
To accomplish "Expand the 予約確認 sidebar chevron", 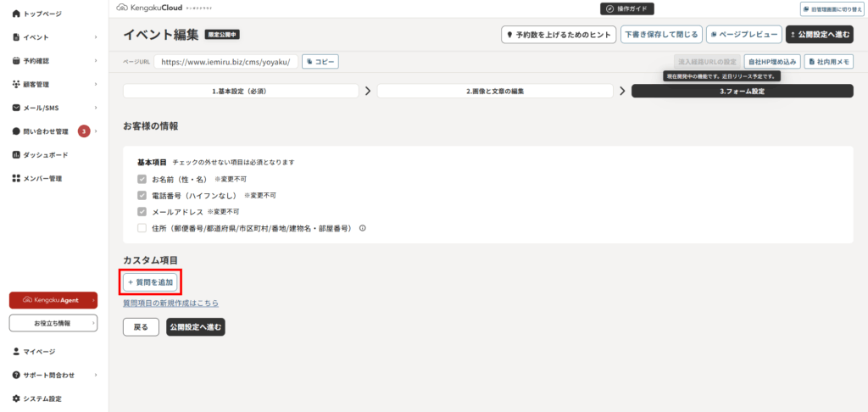I will click(96, 60).
